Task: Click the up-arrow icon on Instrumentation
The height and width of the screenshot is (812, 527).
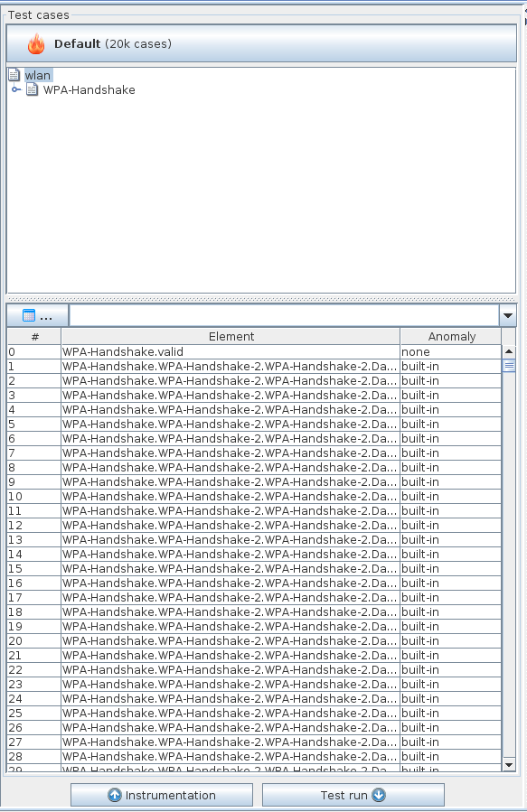Action: click(x=115, y=795)
